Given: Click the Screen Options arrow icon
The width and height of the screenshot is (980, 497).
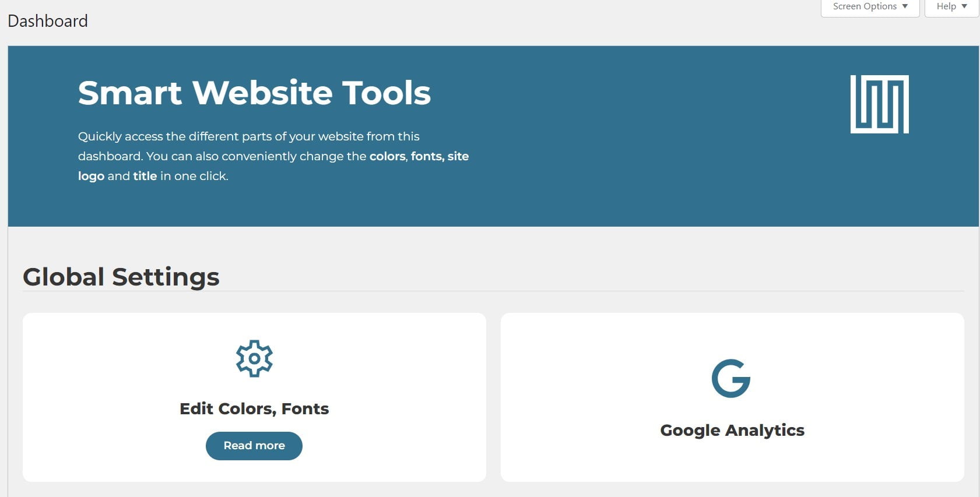Looking at the screenshot, I should (x=905, y=6).
